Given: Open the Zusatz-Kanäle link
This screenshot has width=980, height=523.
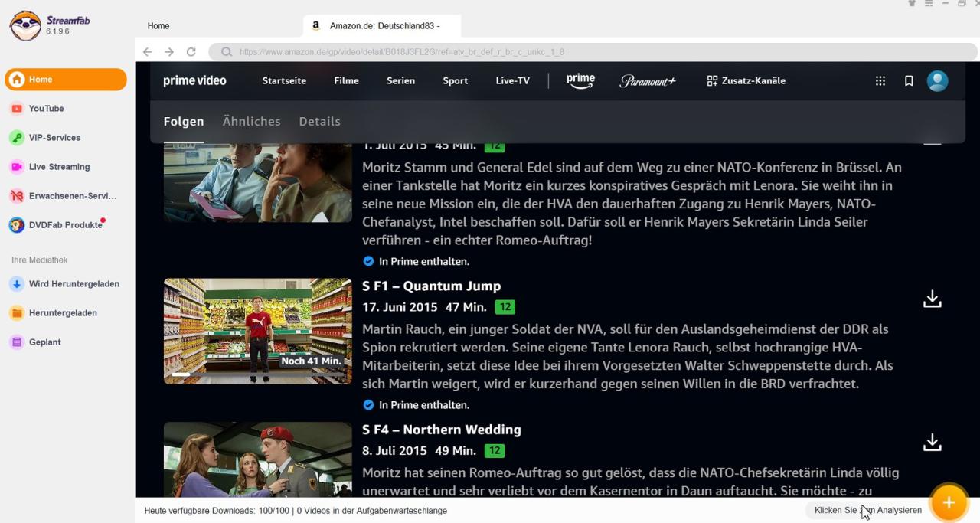Looking at the screenshot, I should click(x=746, y=81).
